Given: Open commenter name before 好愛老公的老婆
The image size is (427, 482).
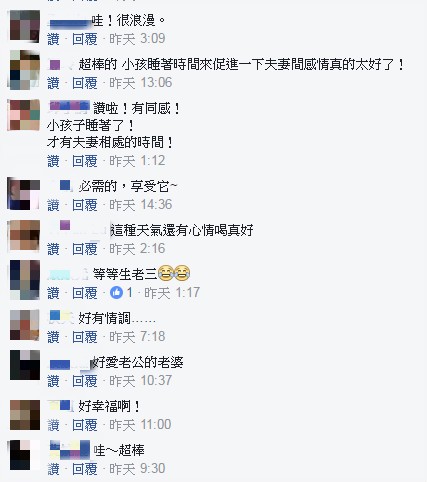Looking at the screenshot, I should coord(69,363).
